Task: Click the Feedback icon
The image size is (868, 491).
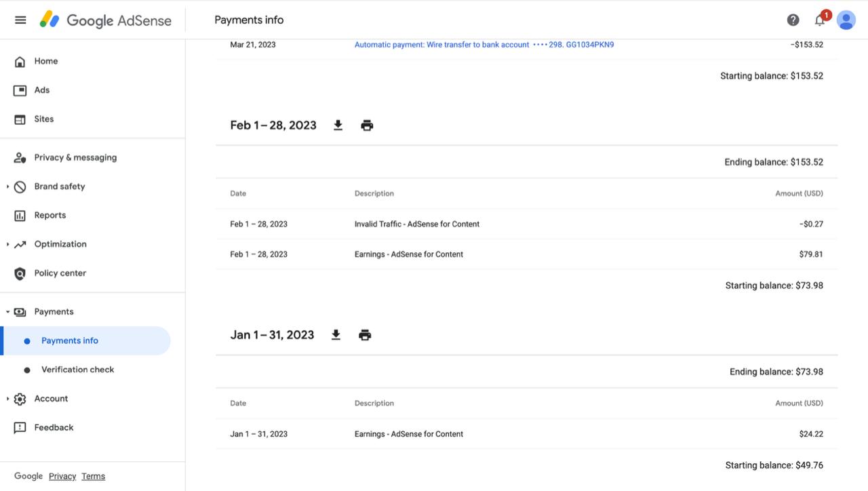Action: tap(20, 428)
